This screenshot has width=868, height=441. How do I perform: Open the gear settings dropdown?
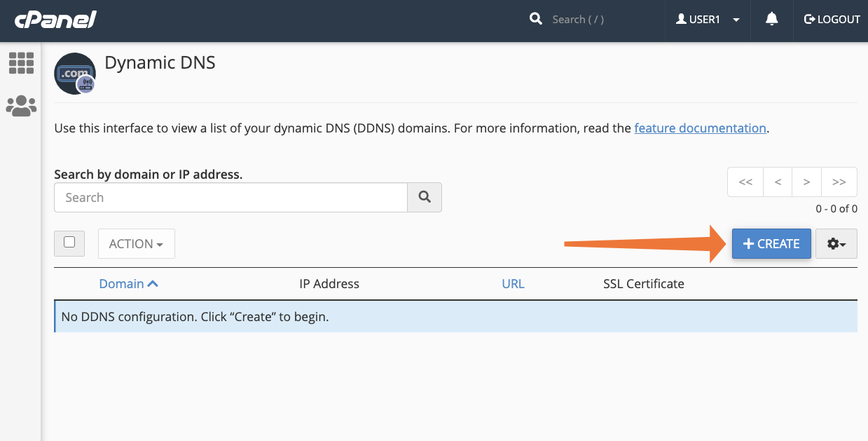[836, 243]
